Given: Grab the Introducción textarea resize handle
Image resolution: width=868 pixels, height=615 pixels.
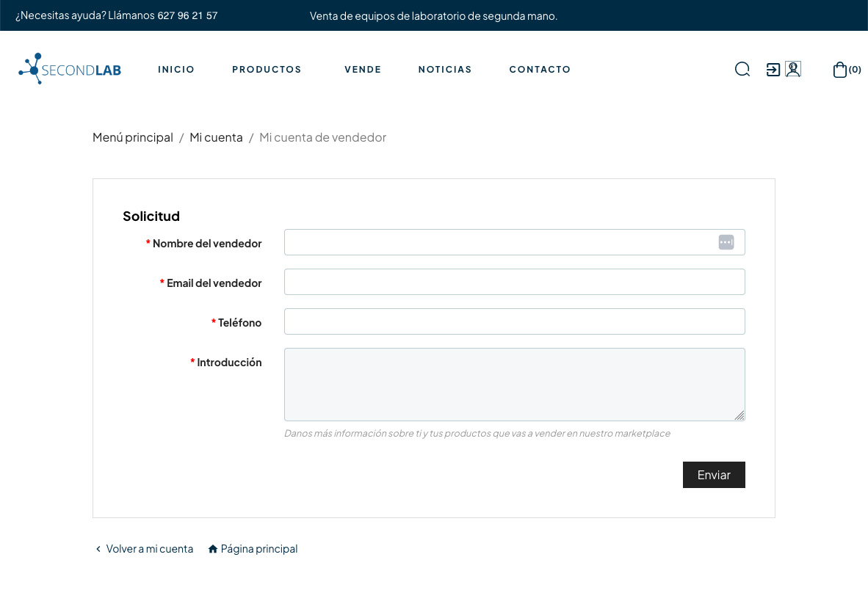Looking at the screenshot, I should coord(739,415).
